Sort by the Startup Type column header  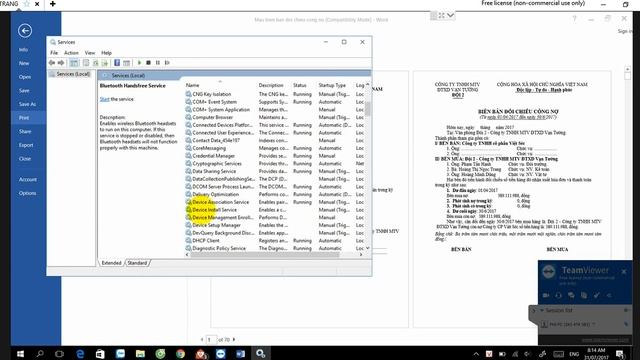(x=332, y=85)
